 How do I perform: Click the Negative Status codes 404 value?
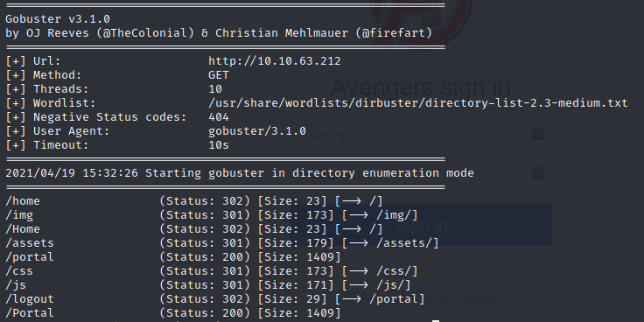click(219, 117)
